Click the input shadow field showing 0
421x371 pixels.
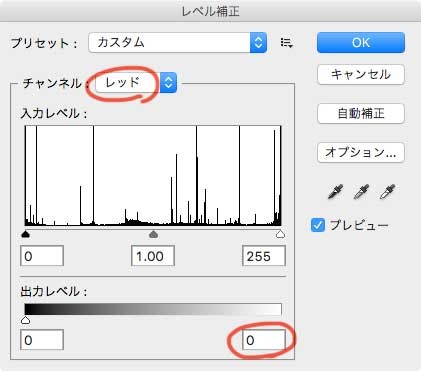coord(42,256)
